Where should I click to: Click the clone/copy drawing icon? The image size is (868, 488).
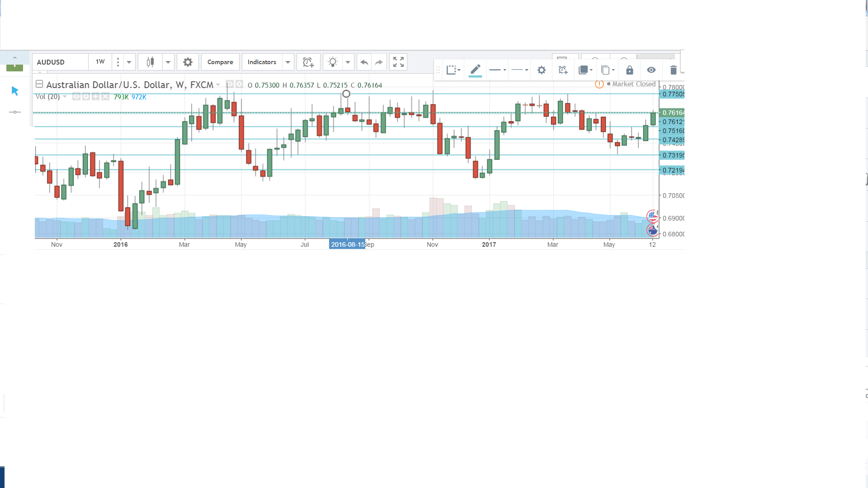[x=608, y=70]
